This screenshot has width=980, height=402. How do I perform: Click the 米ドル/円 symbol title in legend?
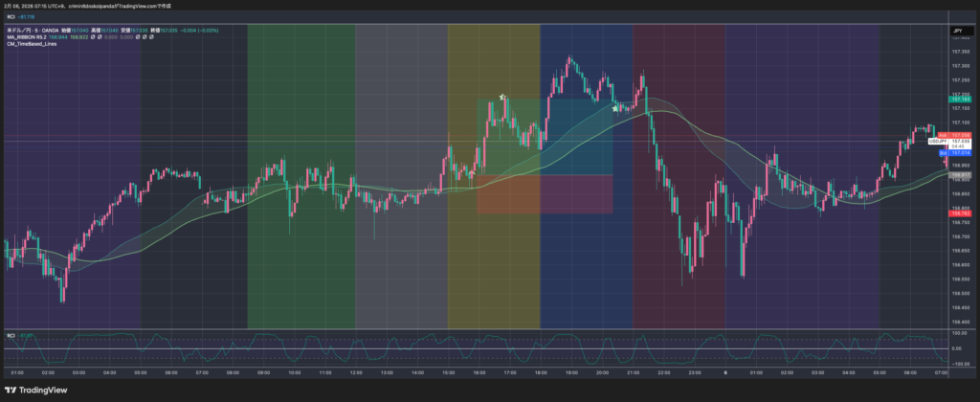point(17,31)
